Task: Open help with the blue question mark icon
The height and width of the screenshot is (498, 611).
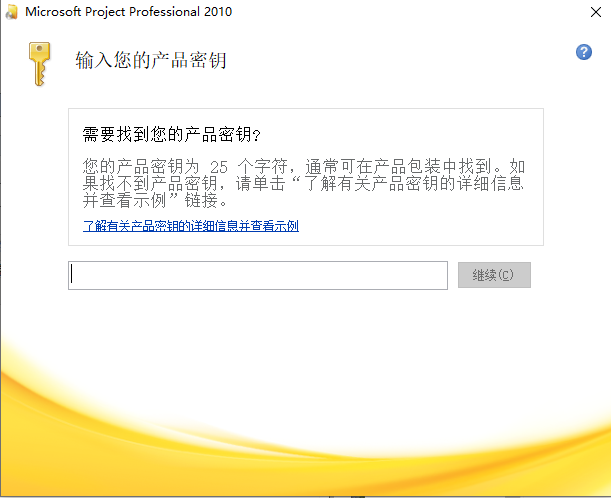Action: 584,52
